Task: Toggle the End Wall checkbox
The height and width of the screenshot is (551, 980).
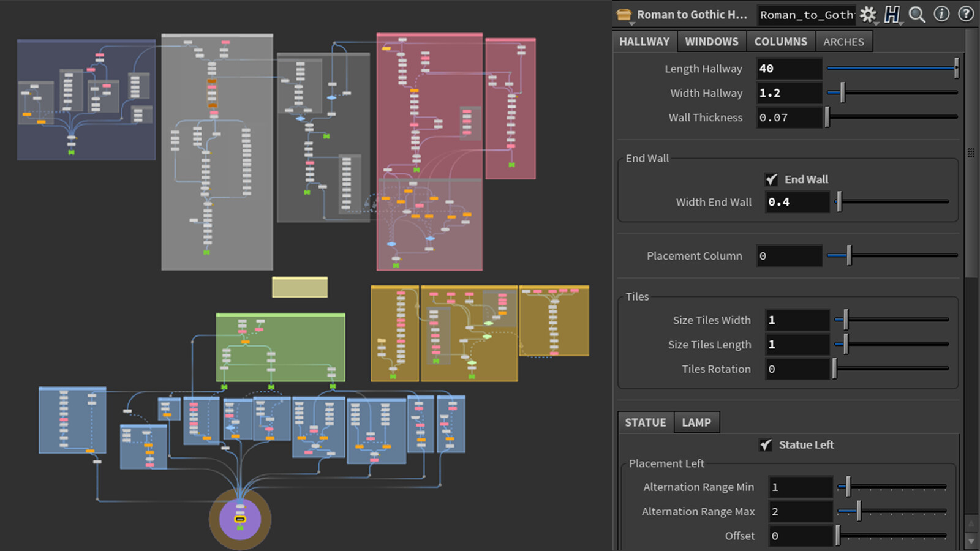Action: tap(772, 179)
